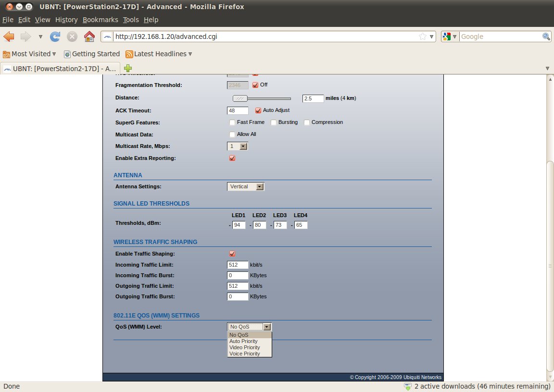554x392 pixels.
Task: Click LED2 threshold field
Action: point(259,225)
